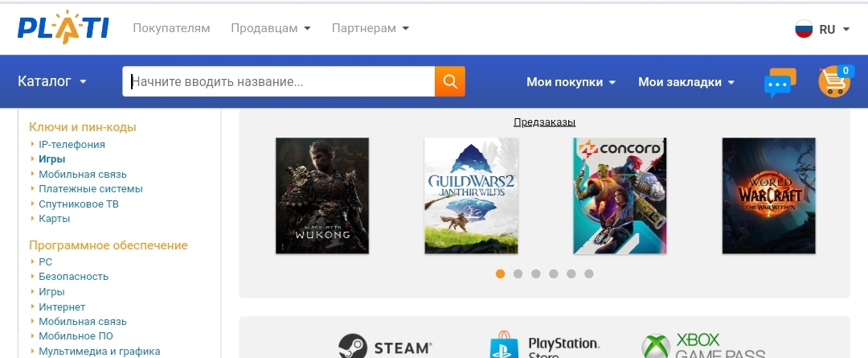The height and width of the screenshot is (358, 868).
Task: Open the Партнерам dropdown menu
Action: (x=371, y=28)
